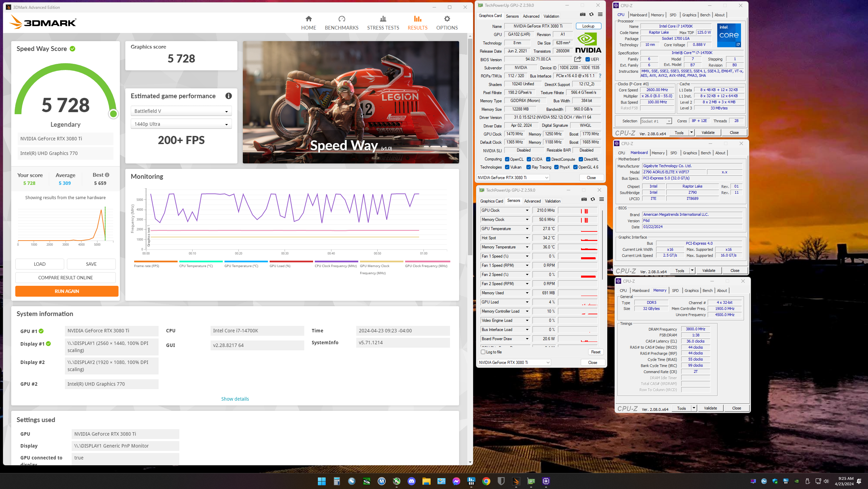The width and height of the screenshot is (868, 489).
Task: Click refresh icon in GPU-Z Graphics Card window
Action: click(x=591, y=15)
